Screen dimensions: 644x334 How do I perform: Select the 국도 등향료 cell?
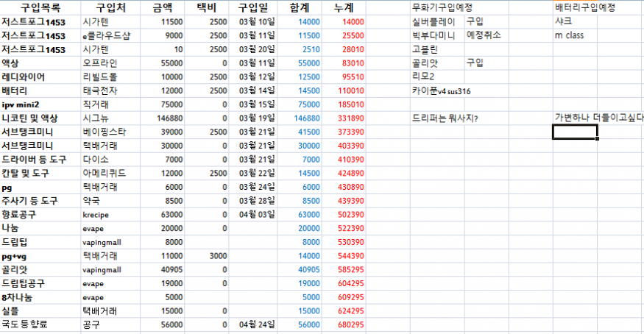40,324
